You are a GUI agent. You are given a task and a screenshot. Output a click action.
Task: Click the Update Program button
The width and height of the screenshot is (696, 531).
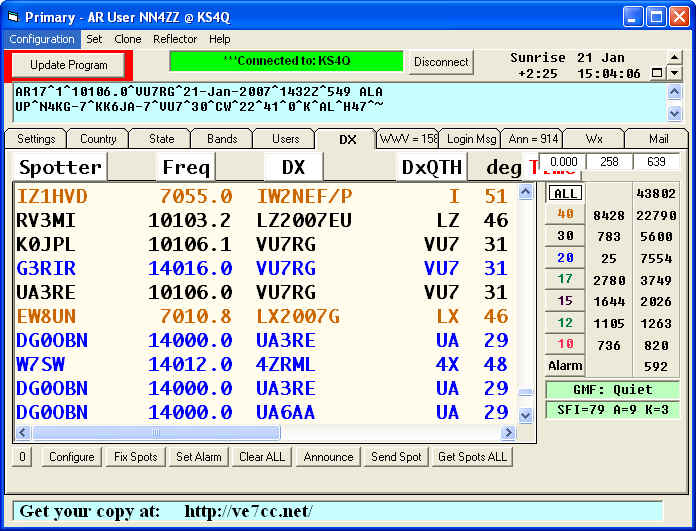(68, 65)
